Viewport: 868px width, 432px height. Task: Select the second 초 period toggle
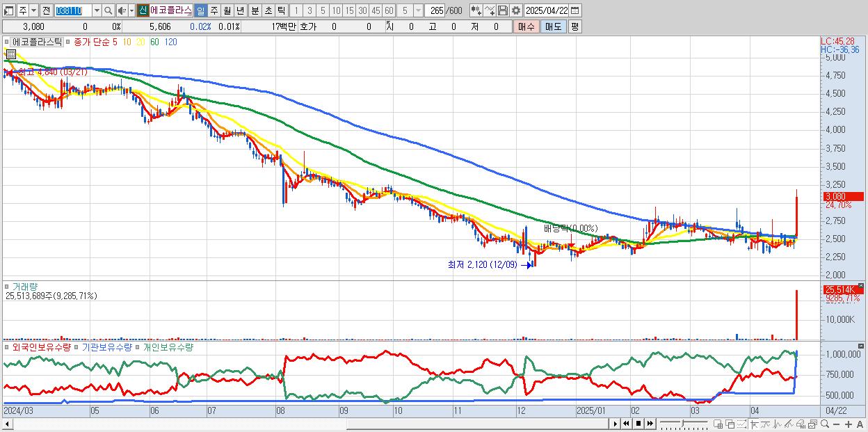(268, 10)
